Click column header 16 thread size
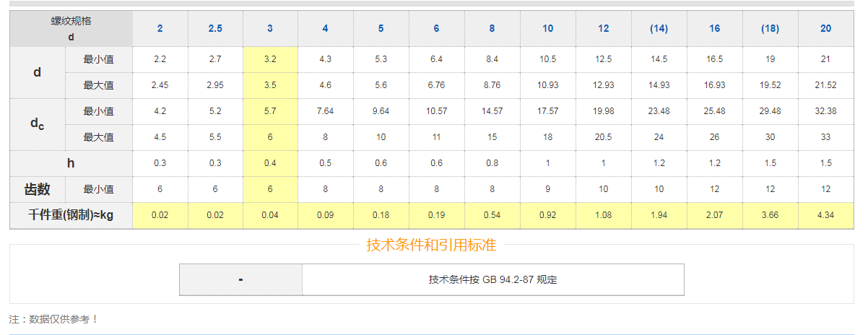The width and height of the screenshot is (868, 335). (x=714, y=29)
